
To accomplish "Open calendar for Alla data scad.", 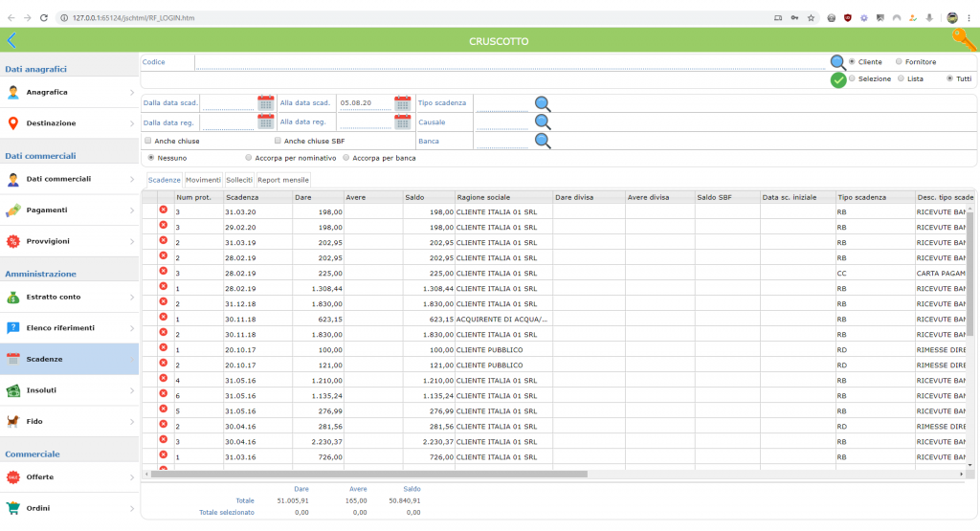I will tap(403, 102).
